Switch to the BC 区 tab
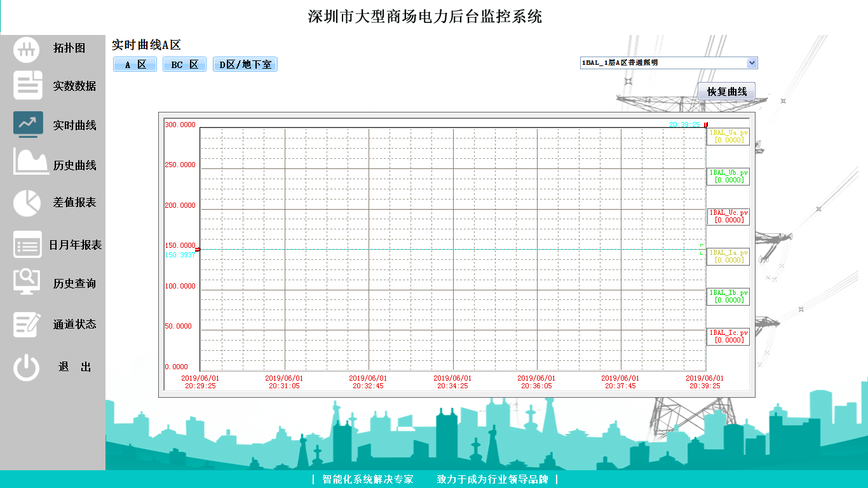The width and height of the screenshot is (868, 488). click(184, 65)
